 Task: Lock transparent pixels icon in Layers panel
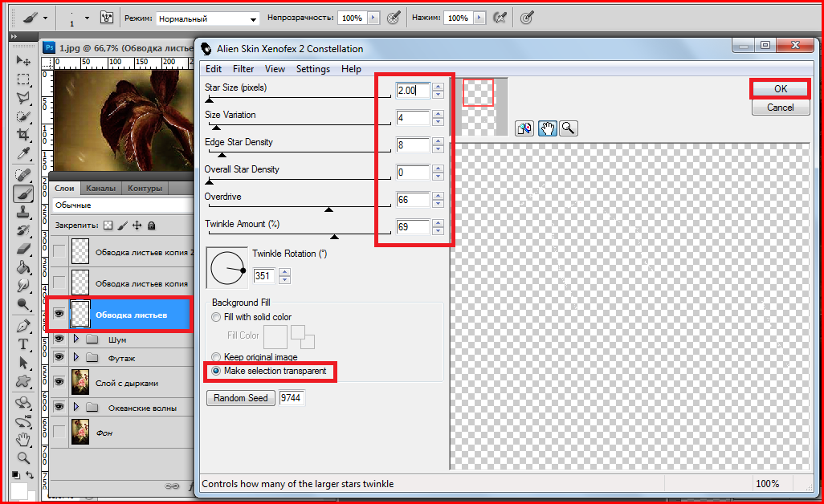[x=108, y=226]
